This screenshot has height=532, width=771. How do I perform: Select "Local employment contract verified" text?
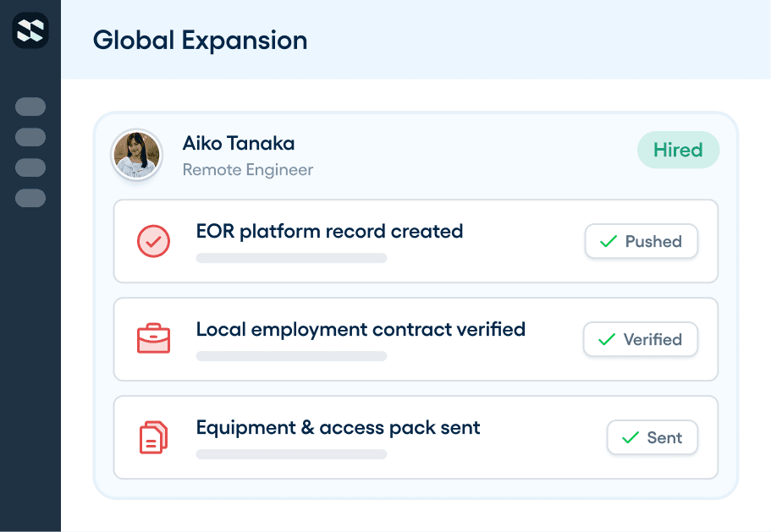pyautogui.click(x=361, y=330)
